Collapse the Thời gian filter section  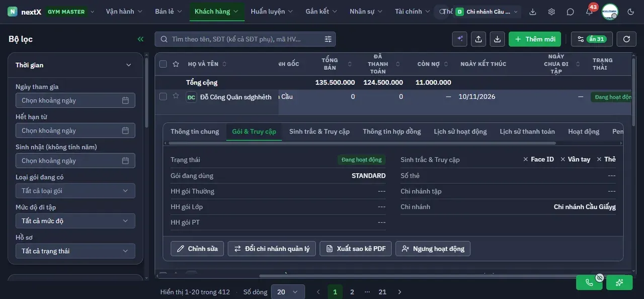[x=128, y=65]
